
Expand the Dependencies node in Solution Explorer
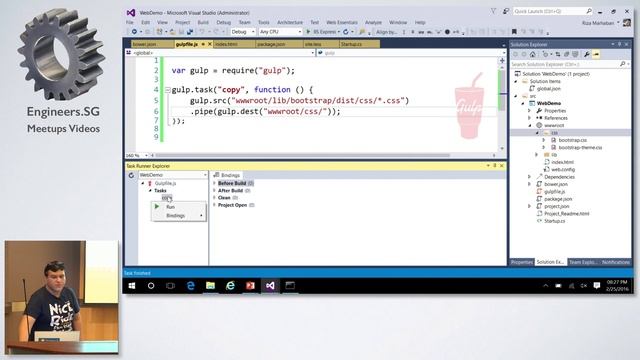point(529,177)
